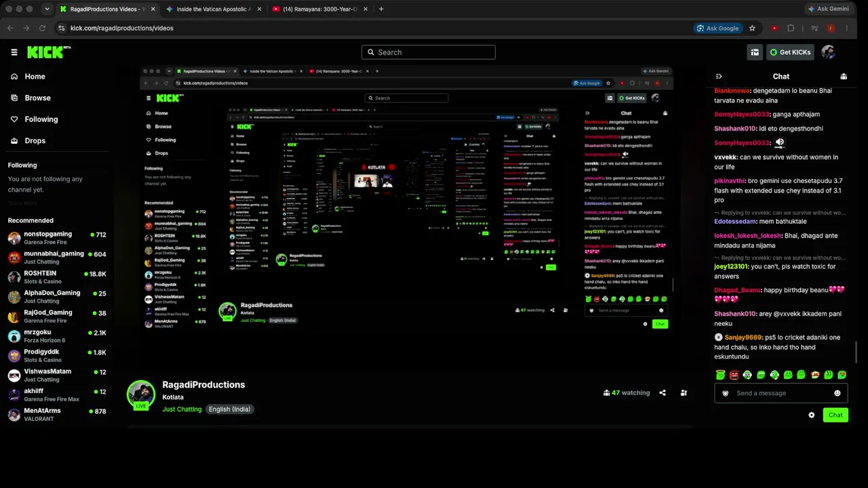Click the viewers icon beside 47 watching
868x488 pixels.
click(606, 393)
